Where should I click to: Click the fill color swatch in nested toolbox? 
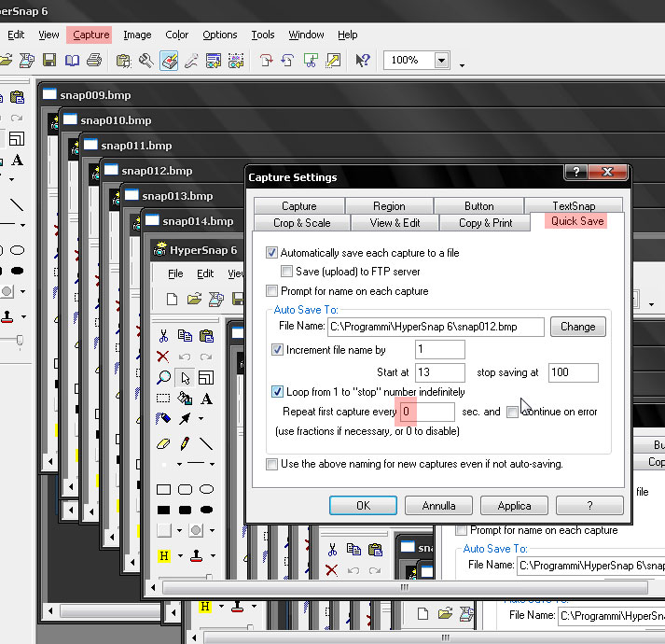pyautogui.click(x=164, y=530)
